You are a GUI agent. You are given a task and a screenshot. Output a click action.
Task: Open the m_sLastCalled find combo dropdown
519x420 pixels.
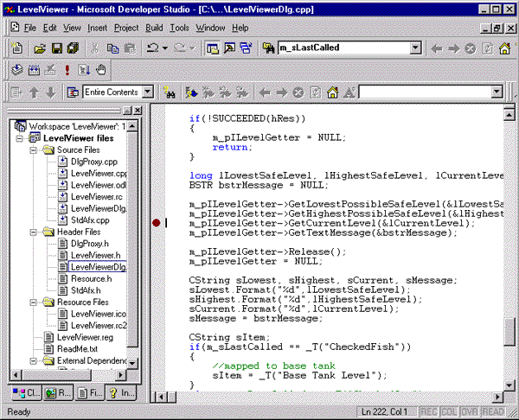pos(414,48)
